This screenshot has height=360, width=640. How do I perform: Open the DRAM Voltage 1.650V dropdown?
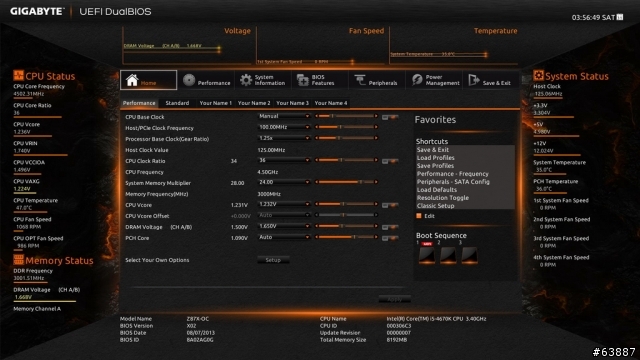tap(284, 226)
